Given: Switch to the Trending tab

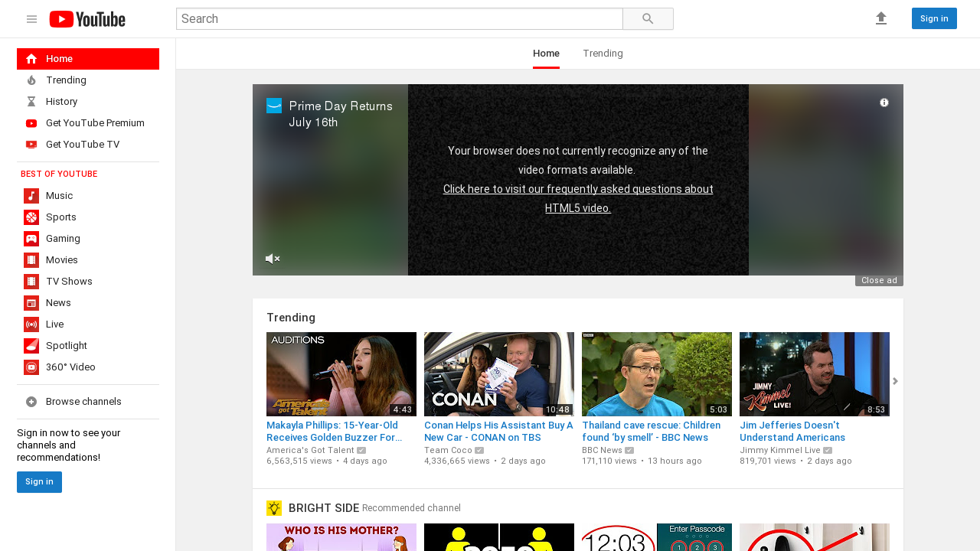Looking at the screenshot, I should [603, 54].
